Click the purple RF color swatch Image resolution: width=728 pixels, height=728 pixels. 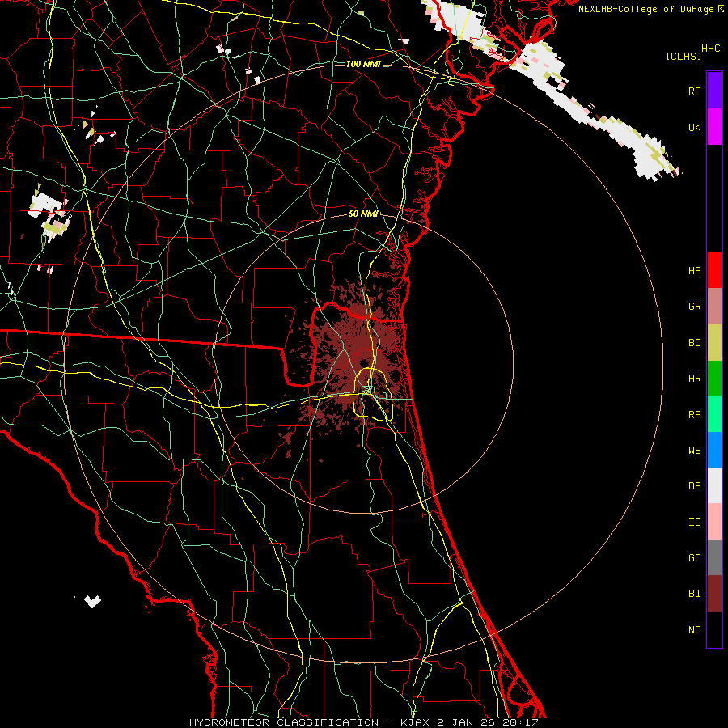pyautogui.click(x=714, y=91)
